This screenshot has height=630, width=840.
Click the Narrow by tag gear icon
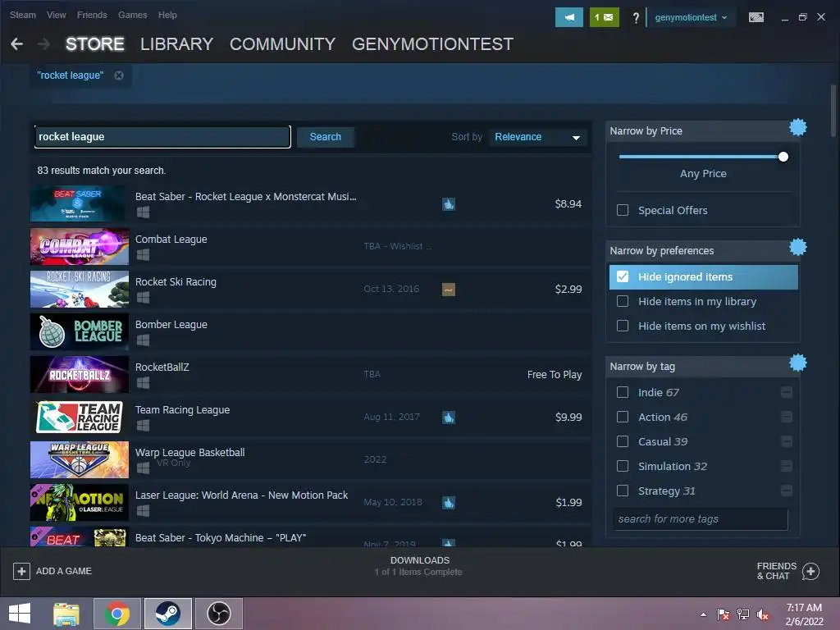point(797,363)
